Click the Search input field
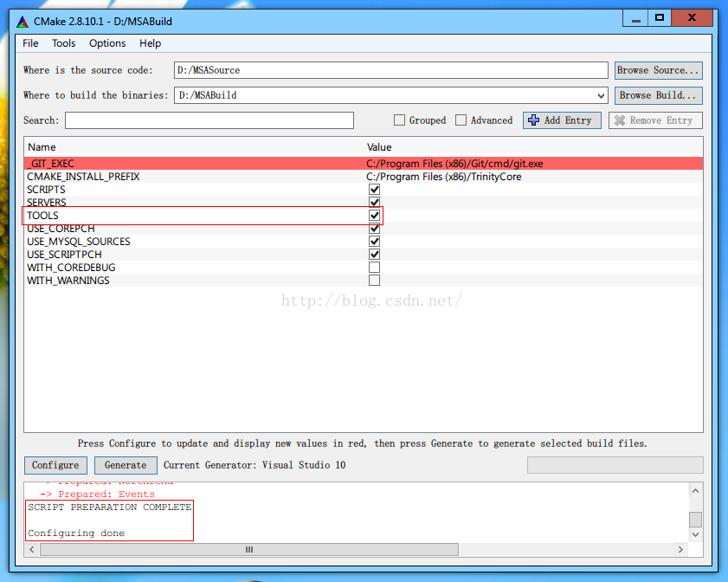Screen dimensions: 728x582 (x=209, y=120)
